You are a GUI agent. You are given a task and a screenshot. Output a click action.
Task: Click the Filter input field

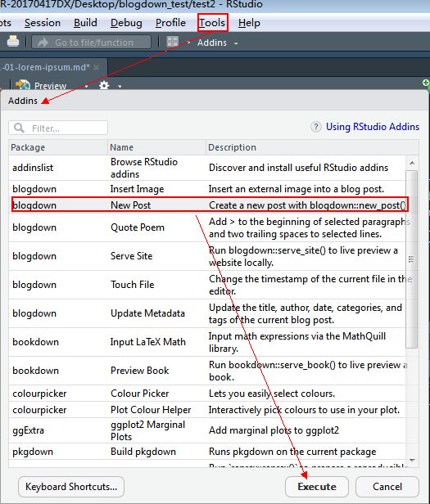pyautogui.click(x=58, y=128)
